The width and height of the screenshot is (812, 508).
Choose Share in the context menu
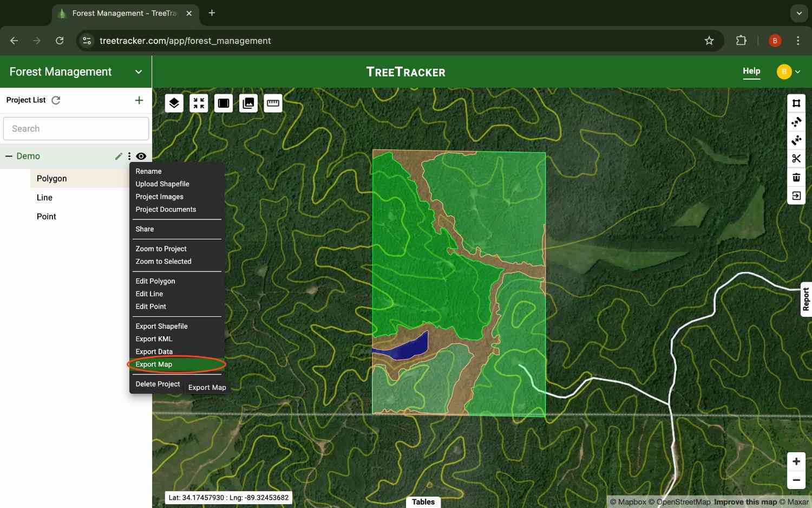pos(145,229)
